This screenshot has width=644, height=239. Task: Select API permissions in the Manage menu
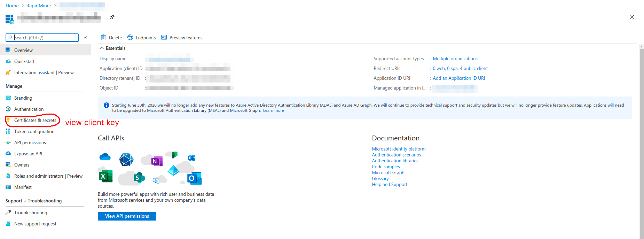coord(30,142)
